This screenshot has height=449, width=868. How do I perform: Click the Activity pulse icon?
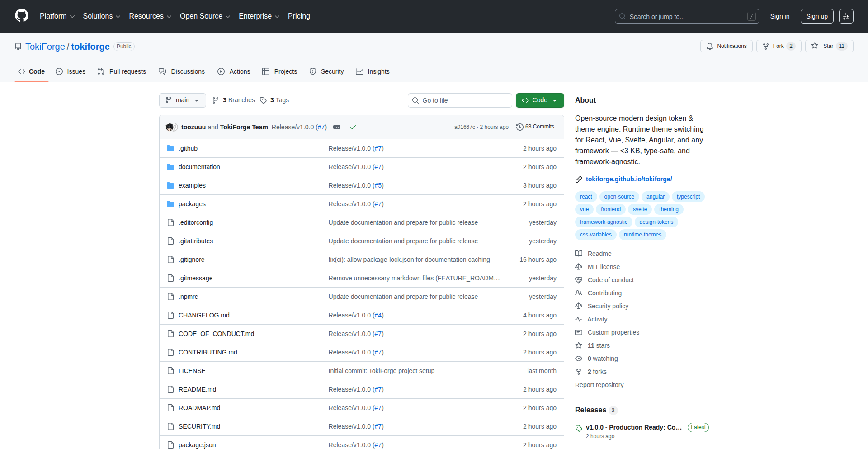(579, 319)
